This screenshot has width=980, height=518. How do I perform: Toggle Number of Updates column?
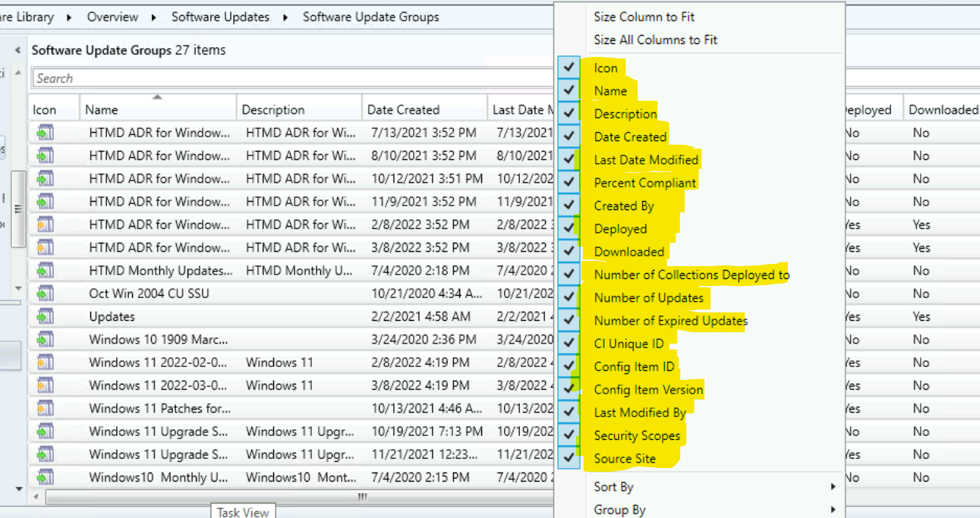pos(569,297)
